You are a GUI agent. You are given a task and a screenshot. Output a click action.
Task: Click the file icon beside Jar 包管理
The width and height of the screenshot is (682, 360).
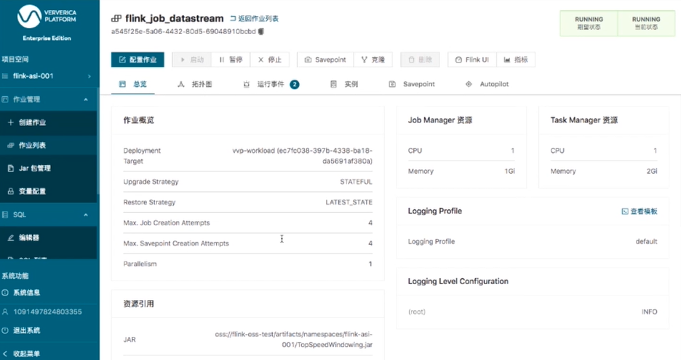[11, 168]
